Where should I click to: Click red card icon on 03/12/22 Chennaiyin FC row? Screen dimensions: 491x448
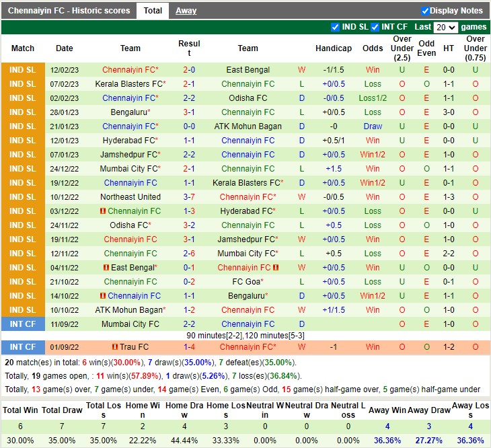tap(103, 211)
